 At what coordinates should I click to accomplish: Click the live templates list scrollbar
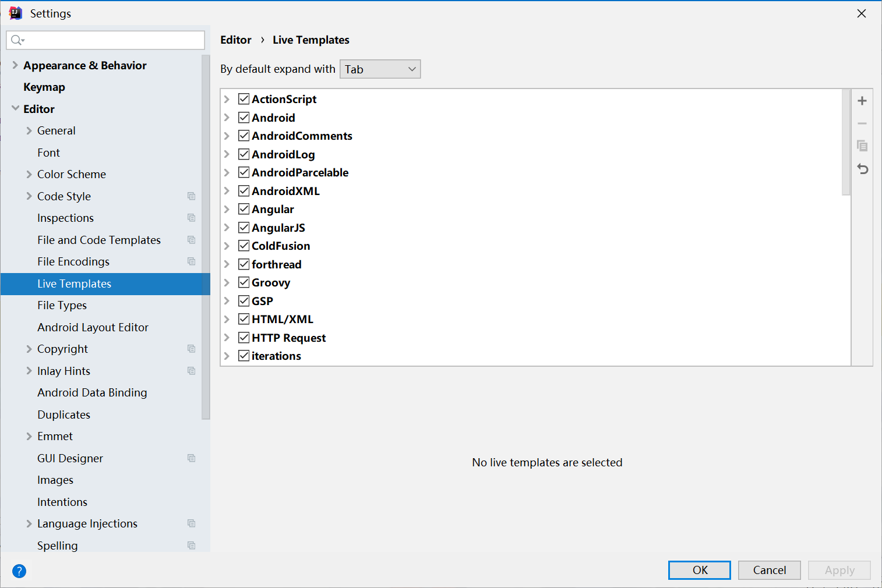(846, 143)
